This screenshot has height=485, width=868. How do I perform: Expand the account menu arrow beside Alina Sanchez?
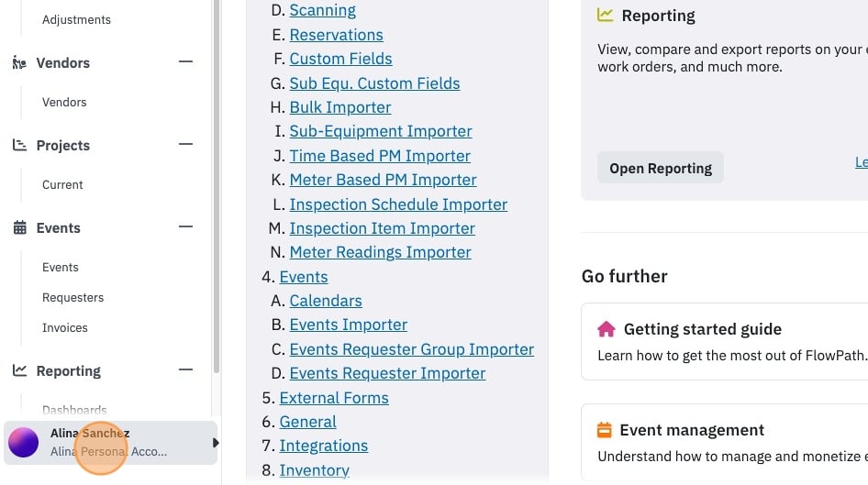click(x=216, y=443)
